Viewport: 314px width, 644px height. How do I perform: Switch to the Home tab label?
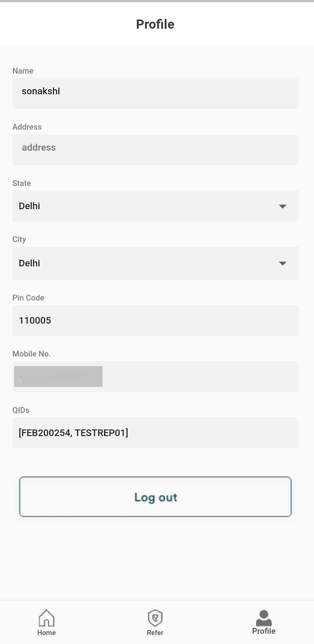tap(46, 633)
